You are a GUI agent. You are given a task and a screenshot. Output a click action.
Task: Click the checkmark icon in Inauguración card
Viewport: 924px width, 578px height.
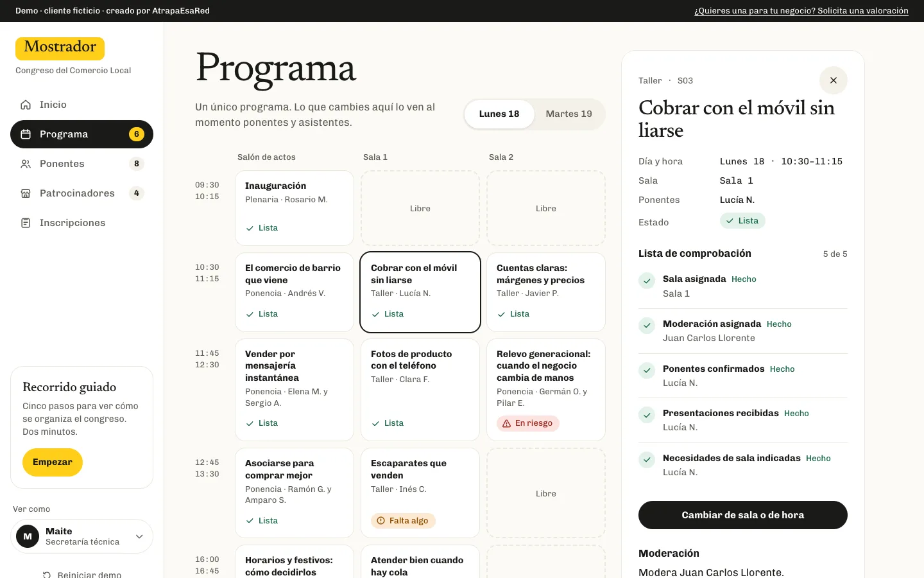pos(250,228)
